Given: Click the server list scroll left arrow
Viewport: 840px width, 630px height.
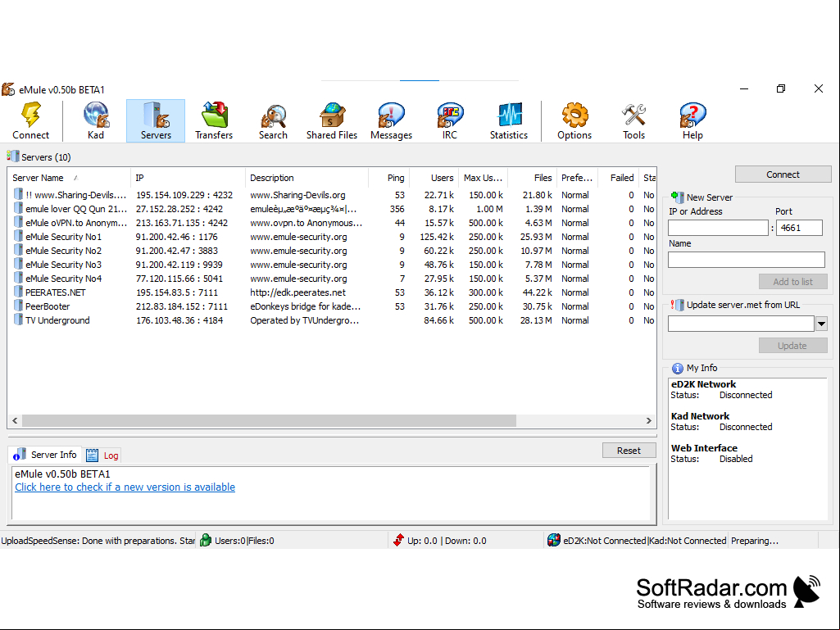Looking at the screenshot, I should (15, 420).
